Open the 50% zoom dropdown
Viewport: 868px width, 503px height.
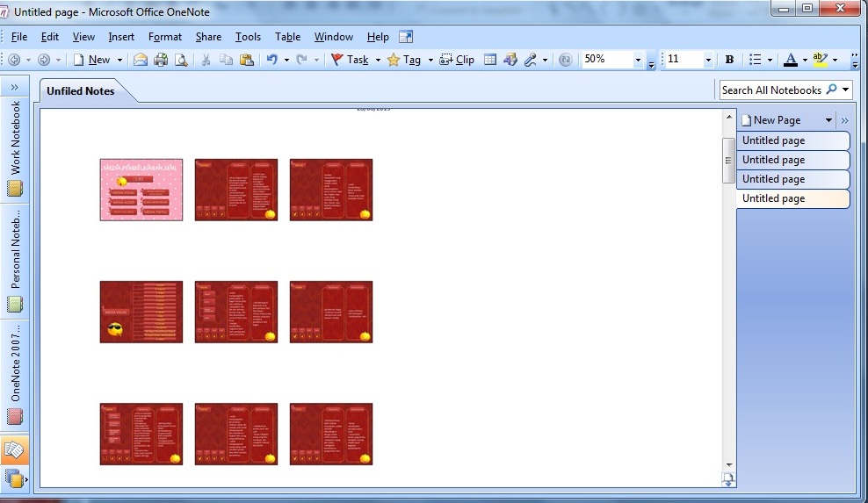pos(638,59)
